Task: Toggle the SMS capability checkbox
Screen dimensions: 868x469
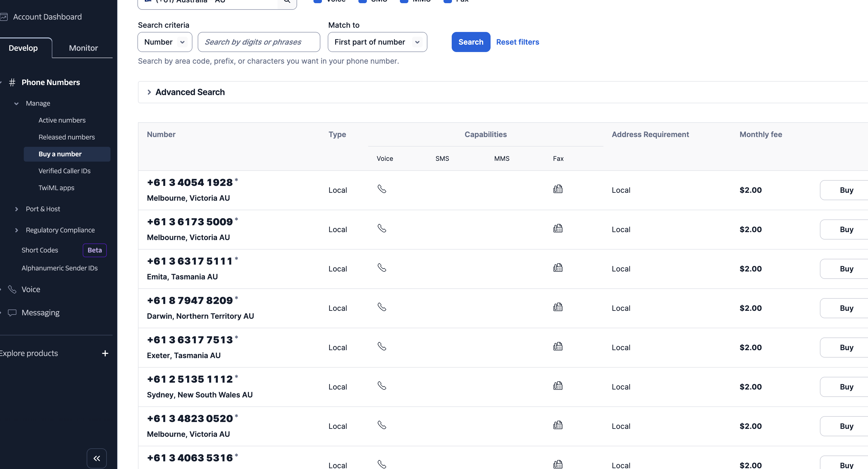Action: click(363, 1)
